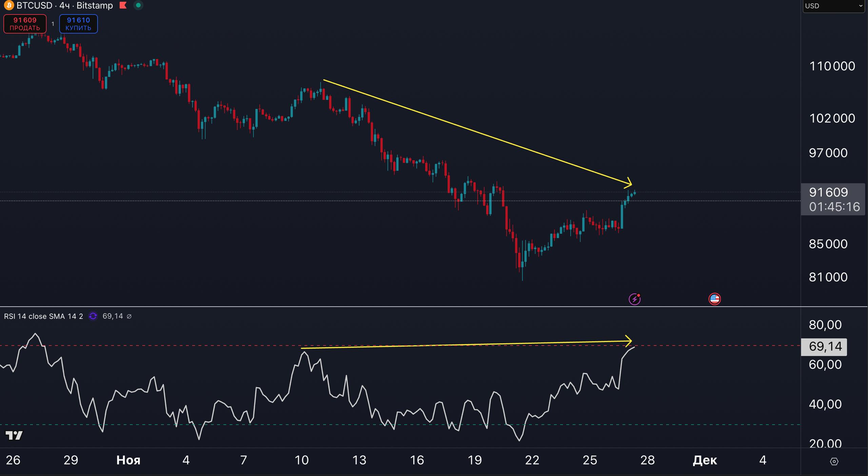Select the yellow descending trendline on price

click(x=475, y=132)
